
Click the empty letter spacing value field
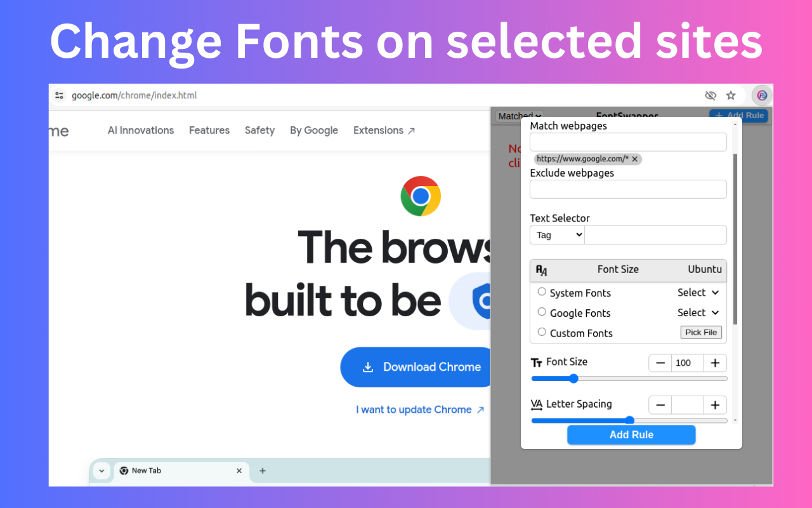pyautogui.click(x=688, y=405)
